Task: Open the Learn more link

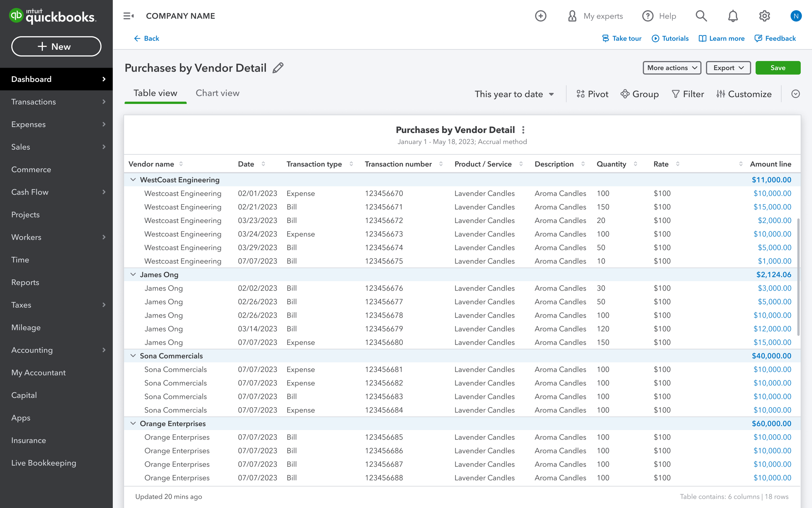Action: pos(721,38)
